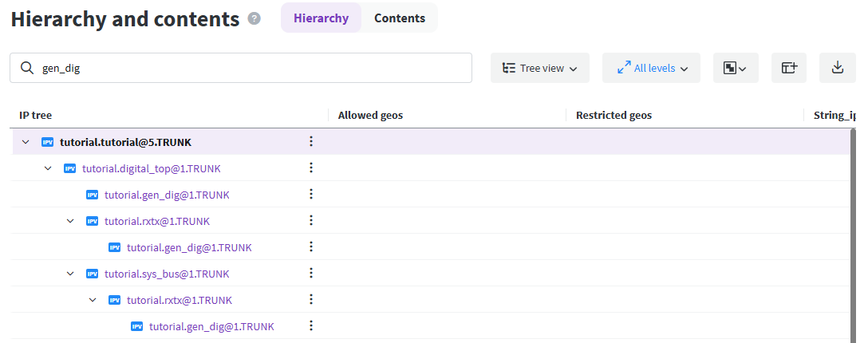Screen dimensions: 868x343
Task: Open the checkered display options dropdown
Action: point(735,68)
